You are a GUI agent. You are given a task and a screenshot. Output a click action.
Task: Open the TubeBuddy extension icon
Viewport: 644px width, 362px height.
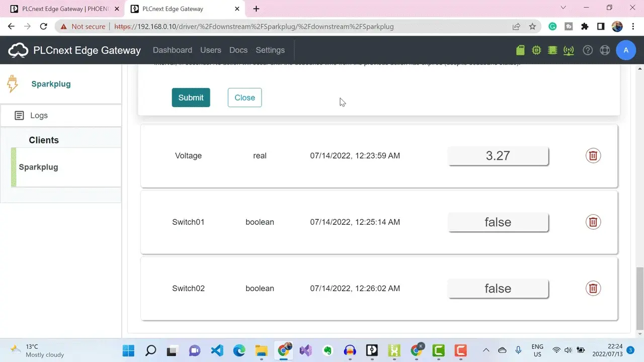point(569,27)
